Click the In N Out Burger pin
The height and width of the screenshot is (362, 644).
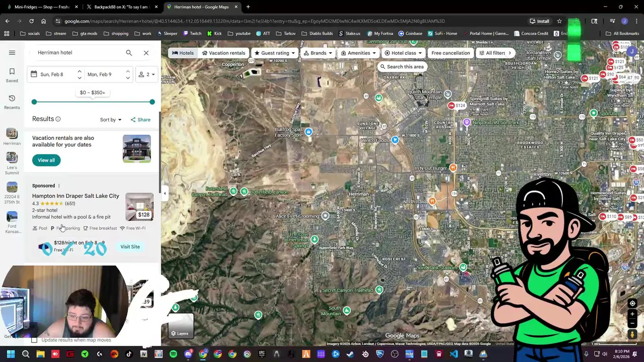click(x=453, y=168)
